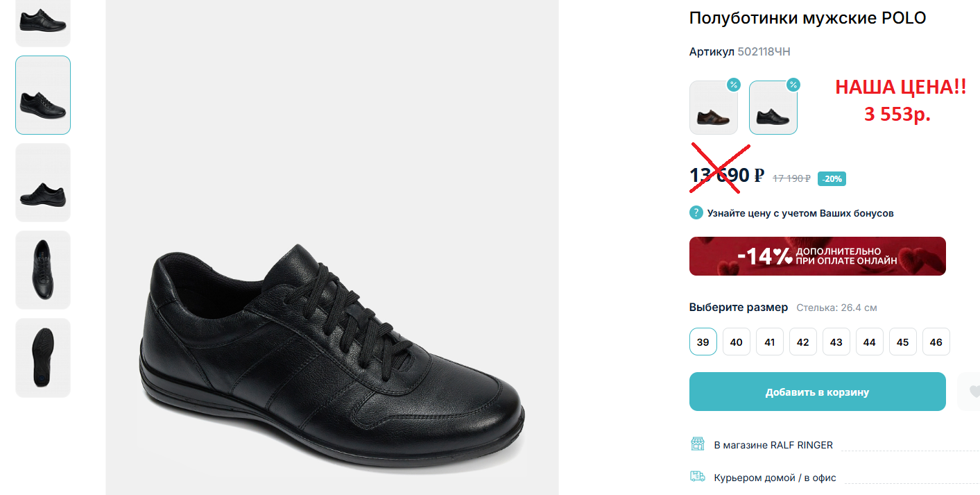
Task: Choose size 44
Action: 870,342
